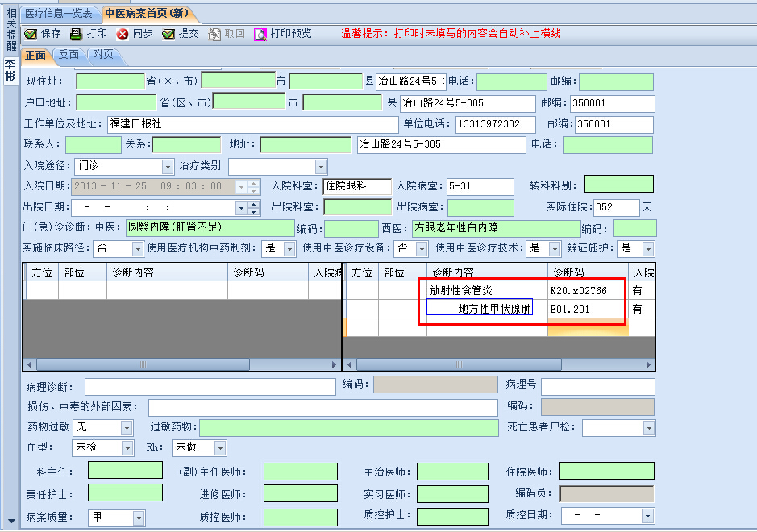Open the 入院日期 date dropdown arrow
757x532 pixels.
point(241,187)
